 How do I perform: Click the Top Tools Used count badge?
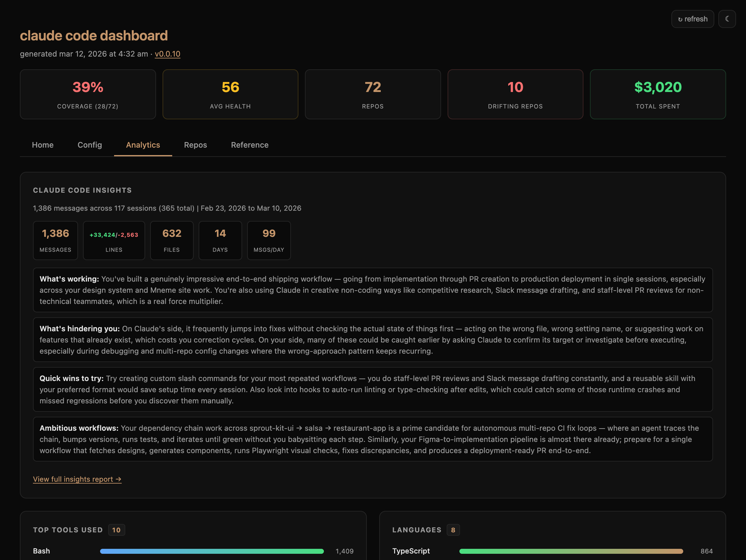coord(116,530)
